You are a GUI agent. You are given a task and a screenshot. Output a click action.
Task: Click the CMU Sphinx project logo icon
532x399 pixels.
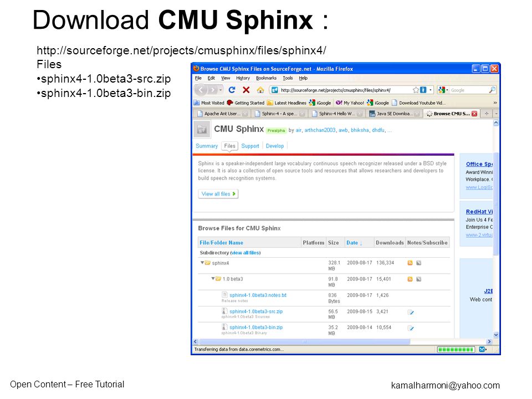(202, 129)
